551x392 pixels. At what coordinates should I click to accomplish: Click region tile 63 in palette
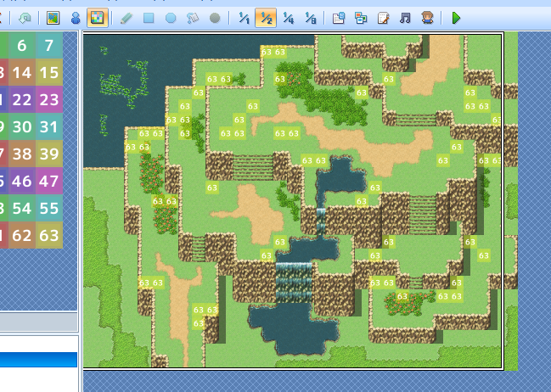[49, 235]
